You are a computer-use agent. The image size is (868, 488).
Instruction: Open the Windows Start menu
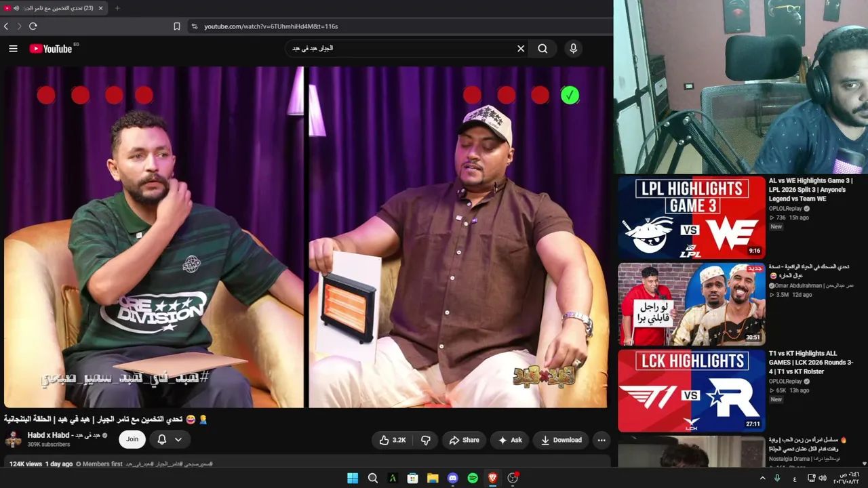click(353, 478)
